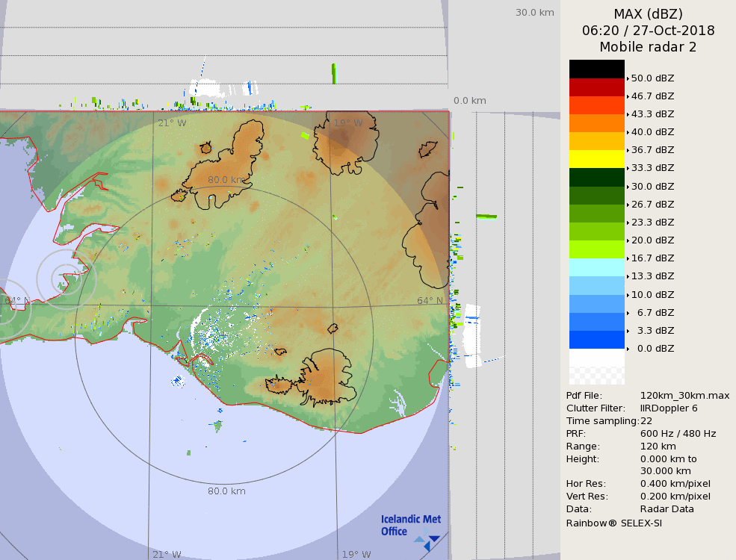Select the 600 Hz / 480 Hz PRF value

click(x=678, y=434)
